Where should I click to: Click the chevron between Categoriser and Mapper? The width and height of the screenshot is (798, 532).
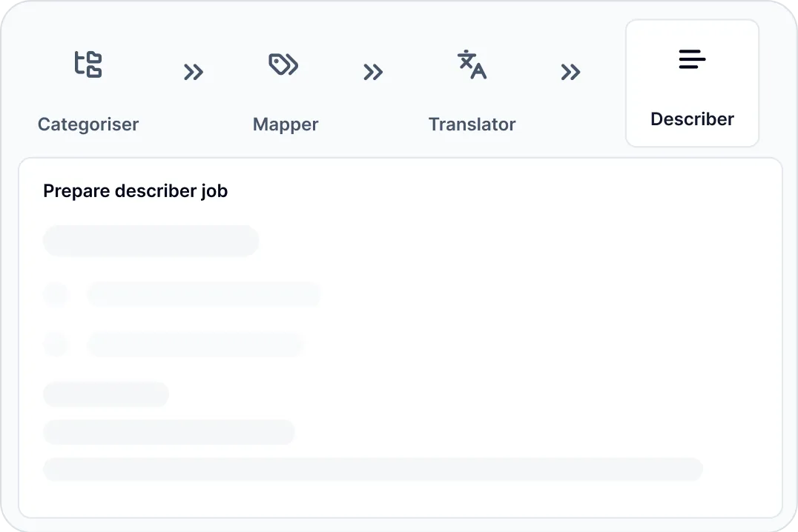[x=194, y=72]
